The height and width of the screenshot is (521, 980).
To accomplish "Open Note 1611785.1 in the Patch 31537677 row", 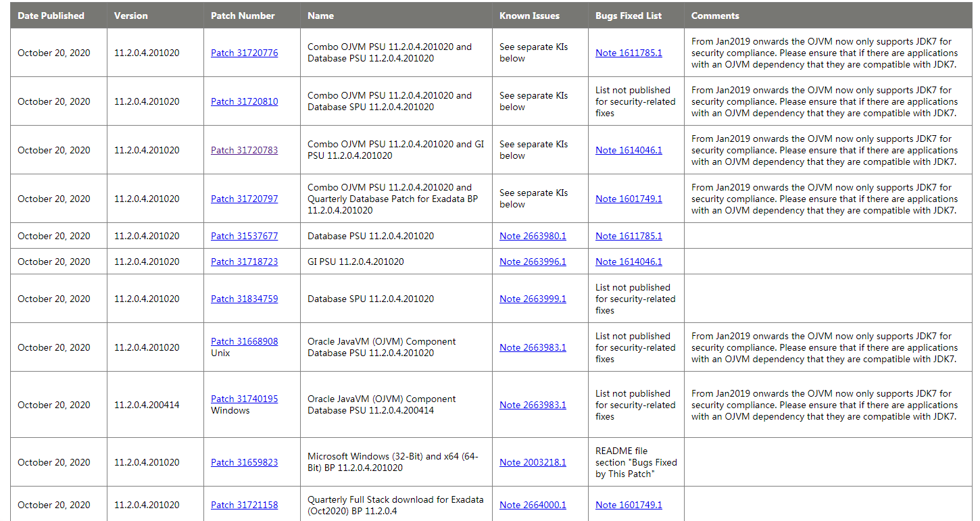I will tap(629, 236).
